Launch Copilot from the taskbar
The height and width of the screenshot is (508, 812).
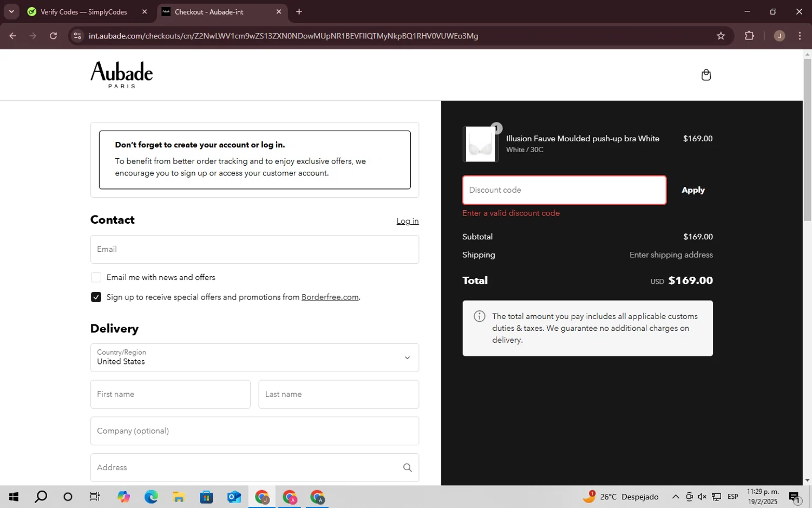(123, 497)
